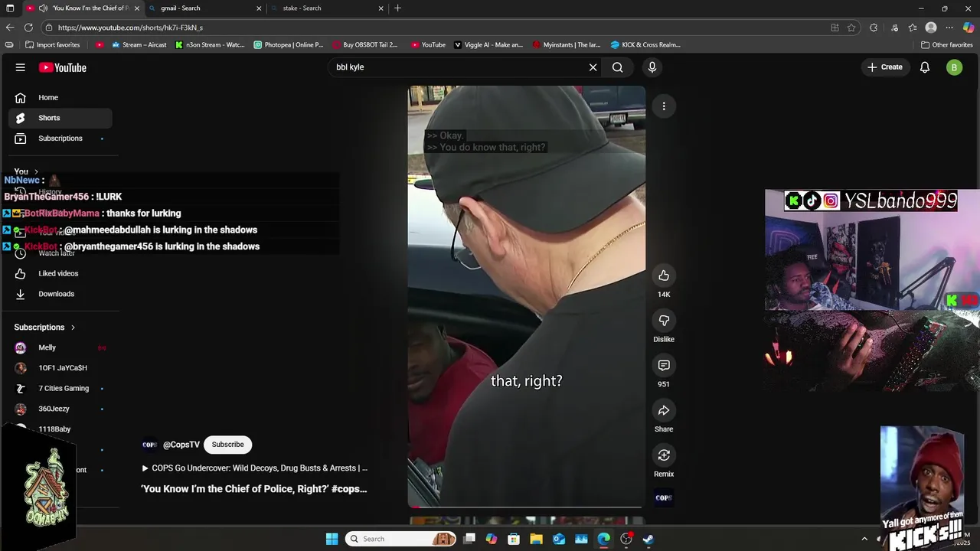Viewport: 980px width, 551px height.
Task: Open a new browser tab
Action: click(x=397, y=8)
